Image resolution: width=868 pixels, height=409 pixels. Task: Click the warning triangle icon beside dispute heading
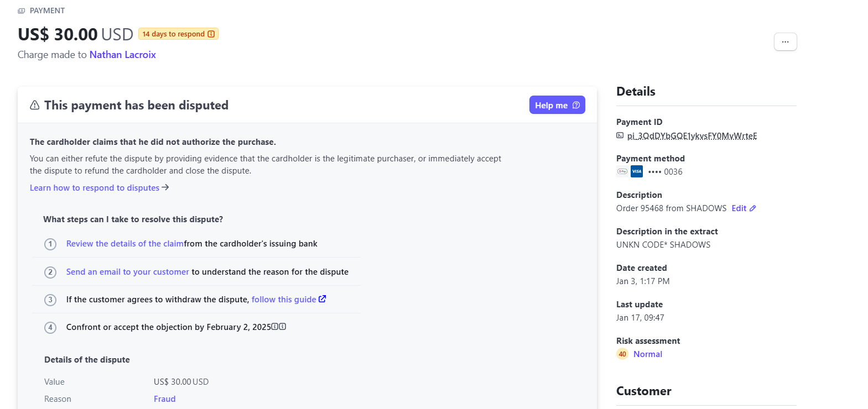pos(34,105)
